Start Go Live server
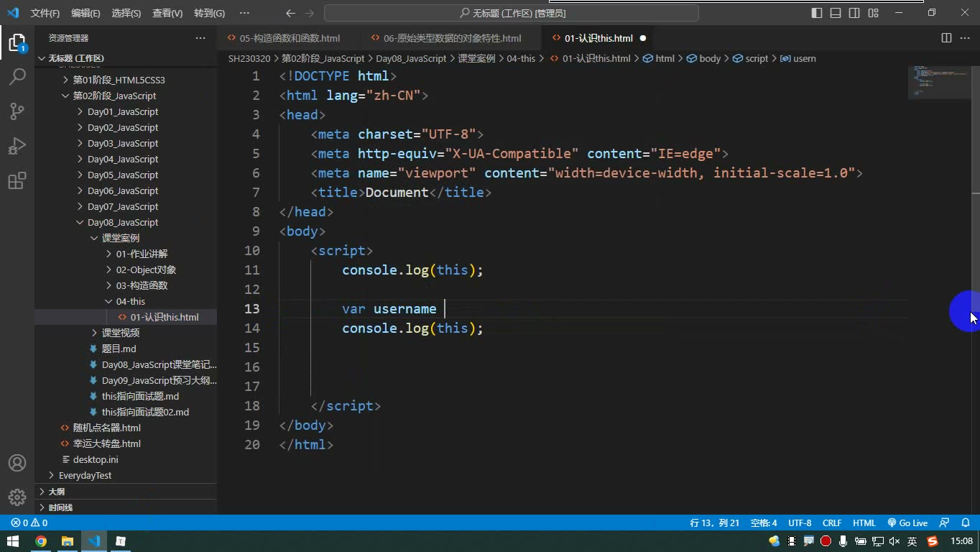The width and height of the screenshot is (980, 552). [x=907, y=523]
